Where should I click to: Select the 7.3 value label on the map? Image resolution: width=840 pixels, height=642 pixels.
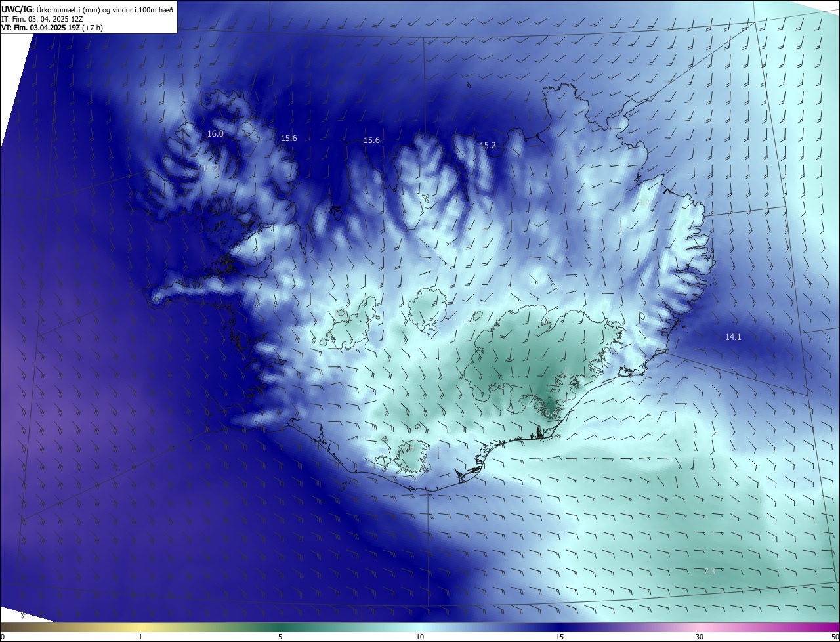click(x=709, y=572)
